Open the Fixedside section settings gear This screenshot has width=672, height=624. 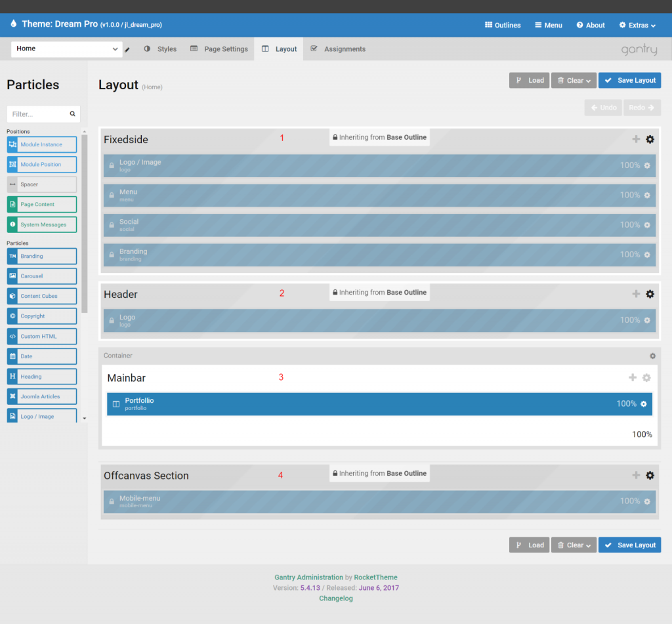650,139
